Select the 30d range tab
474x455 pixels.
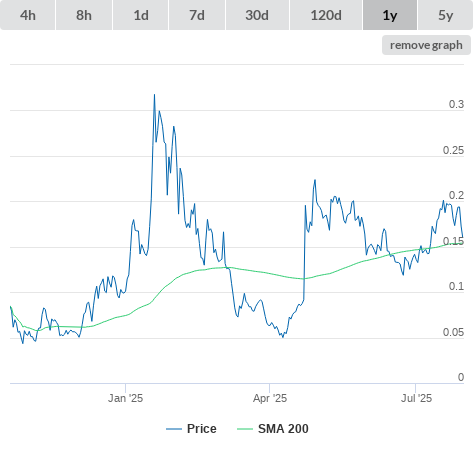257,15
